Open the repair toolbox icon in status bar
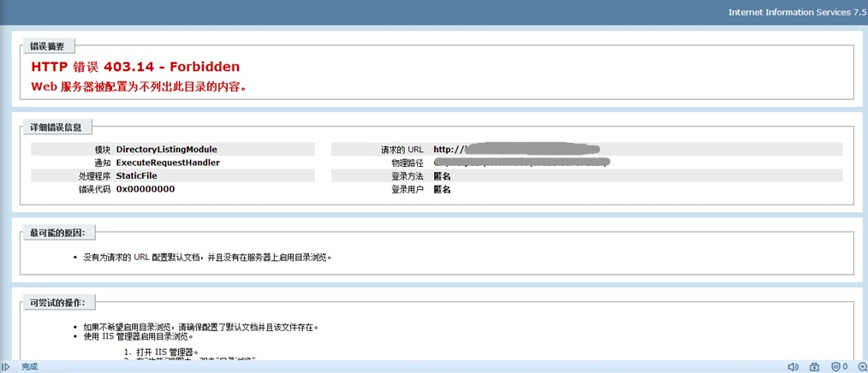 [815, 367]
